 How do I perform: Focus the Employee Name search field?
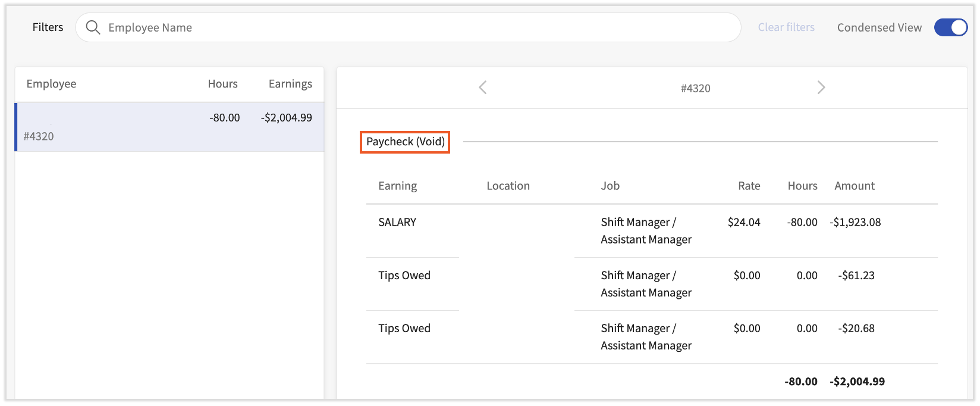[x=416, y=27]
